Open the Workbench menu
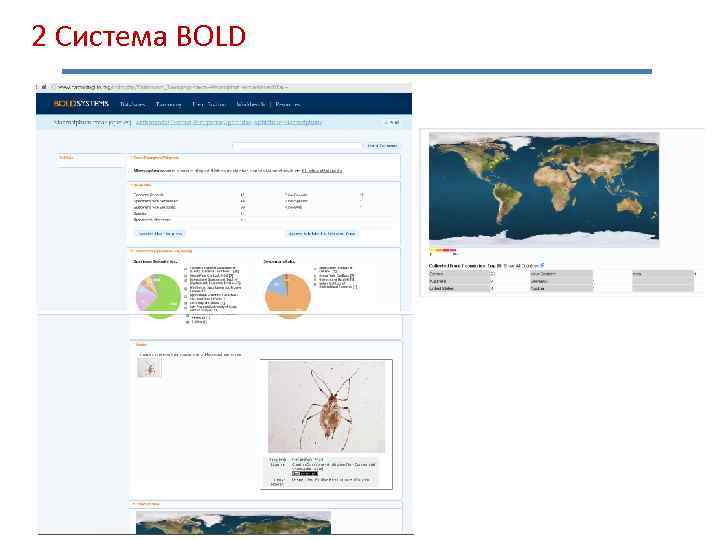Screen dimensions: 720x540 251,104
